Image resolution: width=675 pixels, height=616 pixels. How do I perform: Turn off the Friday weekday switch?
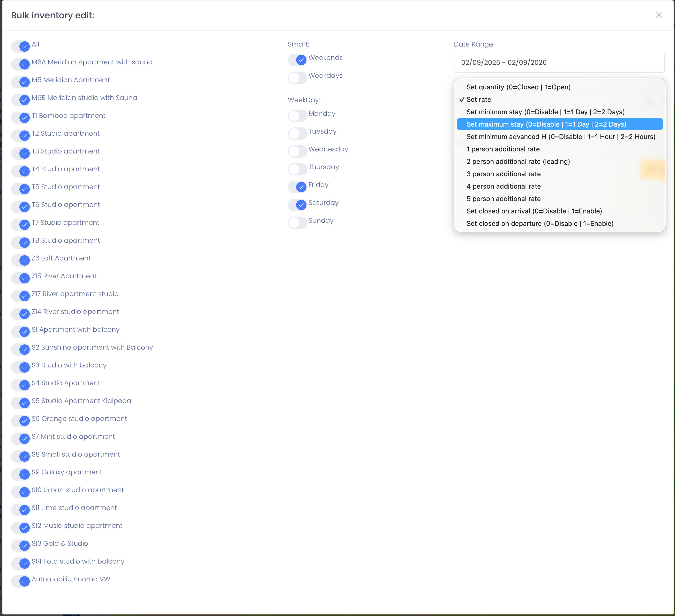click(x=297, y=187)
